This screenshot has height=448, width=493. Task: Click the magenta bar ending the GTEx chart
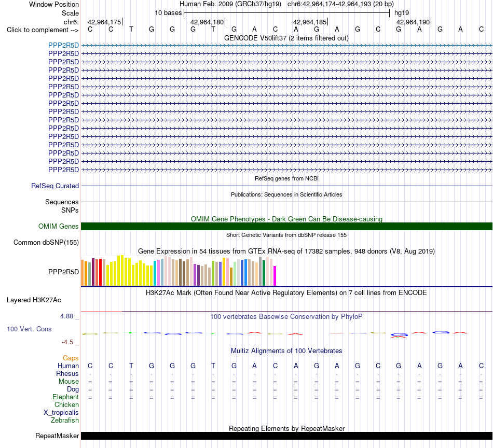pyautogui.click(x=275, y=276)
